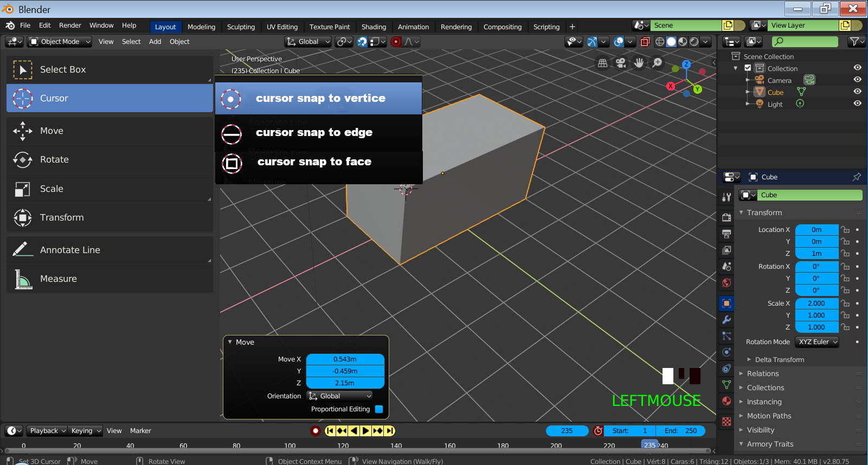This screenshot has width=868, height=465.
Task: Click the play animation button
Action: click(365, 431)
